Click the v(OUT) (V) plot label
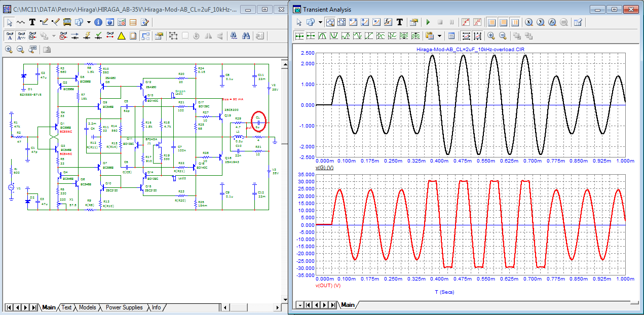The width and height of the screenshot is (644, 315). tap(327, 285)
